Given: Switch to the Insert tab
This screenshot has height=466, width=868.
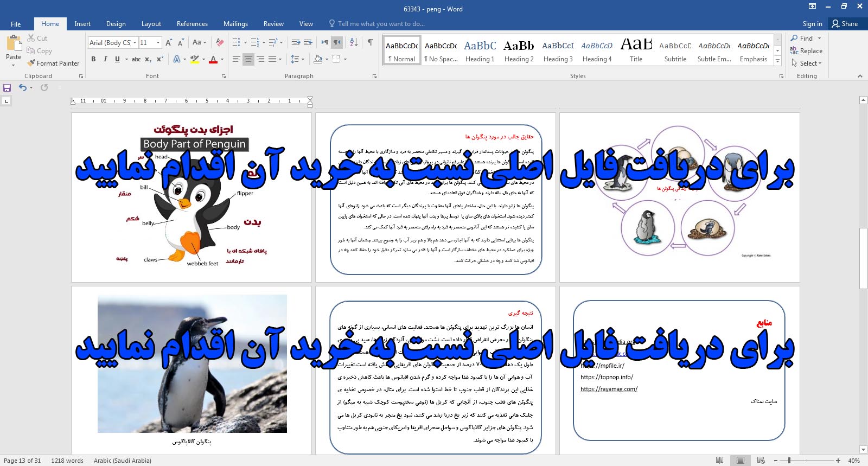Looking at the screenshot, I should pos(82,24).
